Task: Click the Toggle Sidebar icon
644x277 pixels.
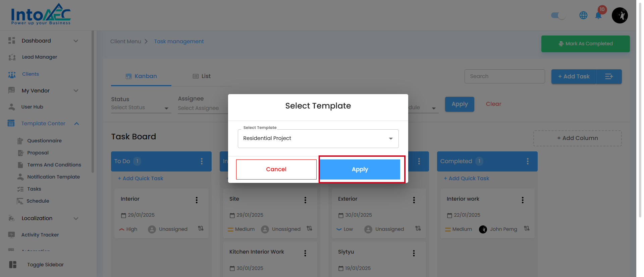Action: tap(13, 265)
